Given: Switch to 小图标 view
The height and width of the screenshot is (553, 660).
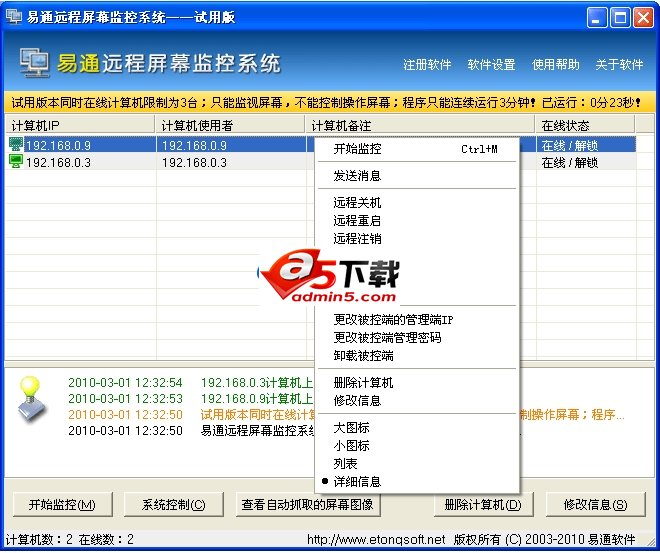Looking at the screenshot, I should [417, 446].
